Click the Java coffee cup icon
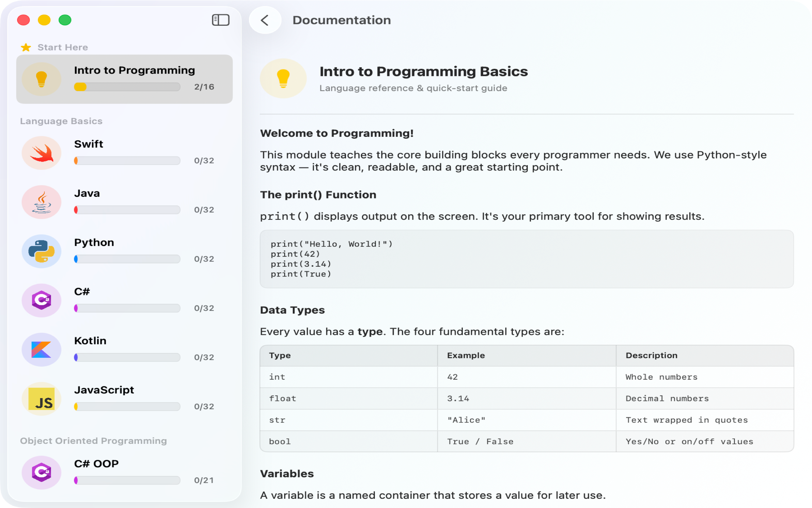This screenshot has height=508, width=812. pos(42,202)
